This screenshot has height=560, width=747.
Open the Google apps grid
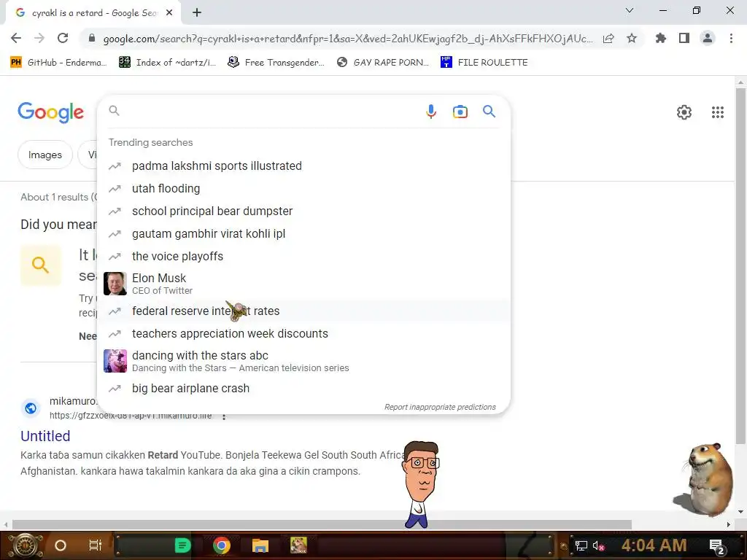[x=718, y=112]
